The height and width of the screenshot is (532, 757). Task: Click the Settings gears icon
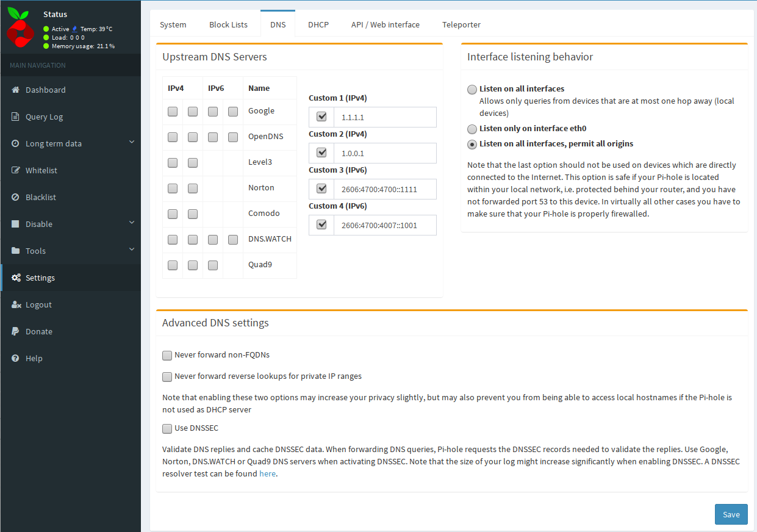coord(16,278)
